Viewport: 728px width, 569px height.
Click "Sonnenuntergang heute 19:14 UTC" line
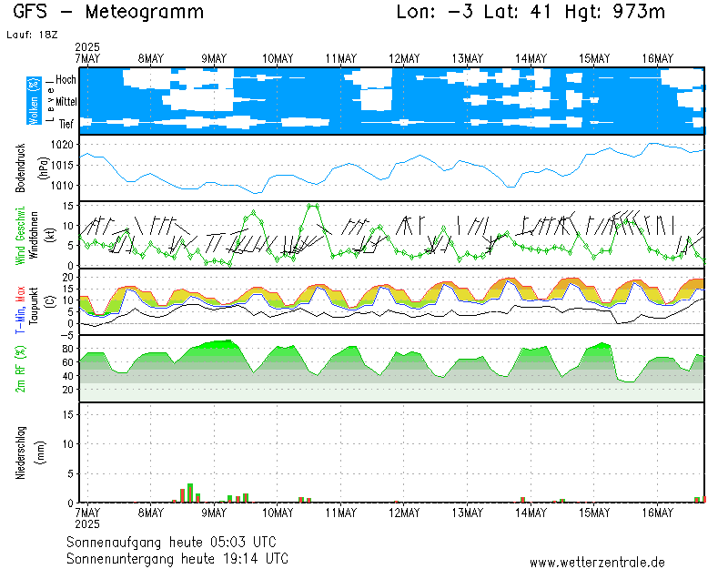[177, 558]
